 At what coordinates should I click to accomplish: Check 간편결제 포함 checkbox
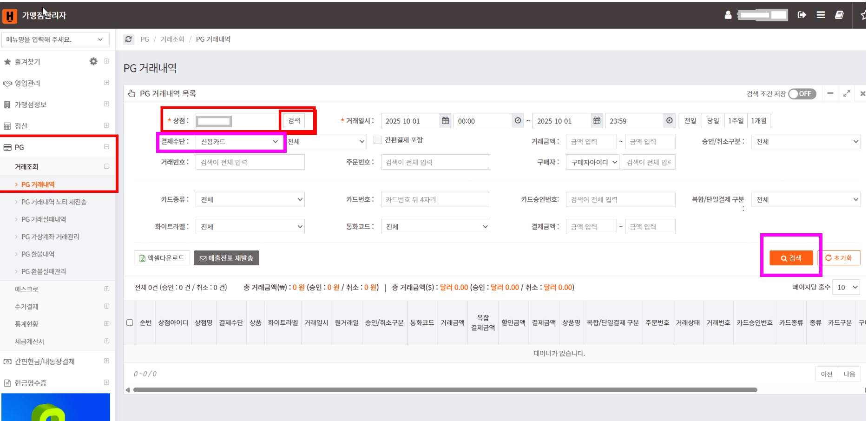coord(378,140)
